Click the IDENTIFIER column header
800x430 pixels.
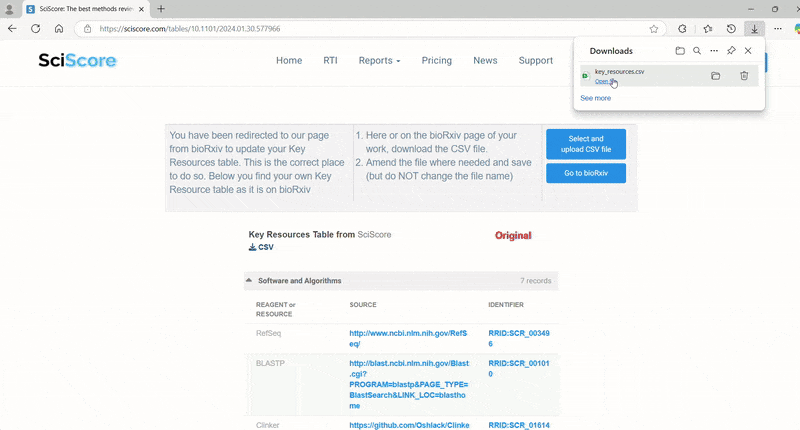coord(506,305)
